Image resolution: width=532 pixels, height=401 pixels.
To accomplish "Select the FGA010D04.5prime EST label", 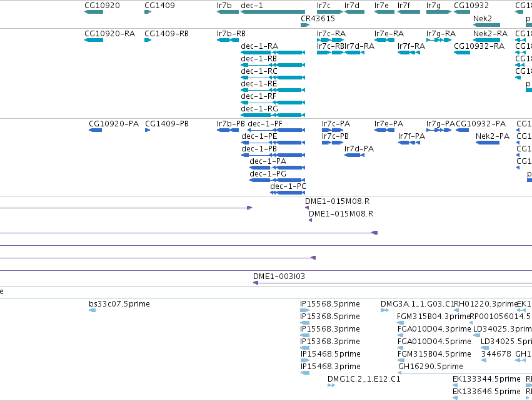I will pyautogui.click(x=434, y=342).
